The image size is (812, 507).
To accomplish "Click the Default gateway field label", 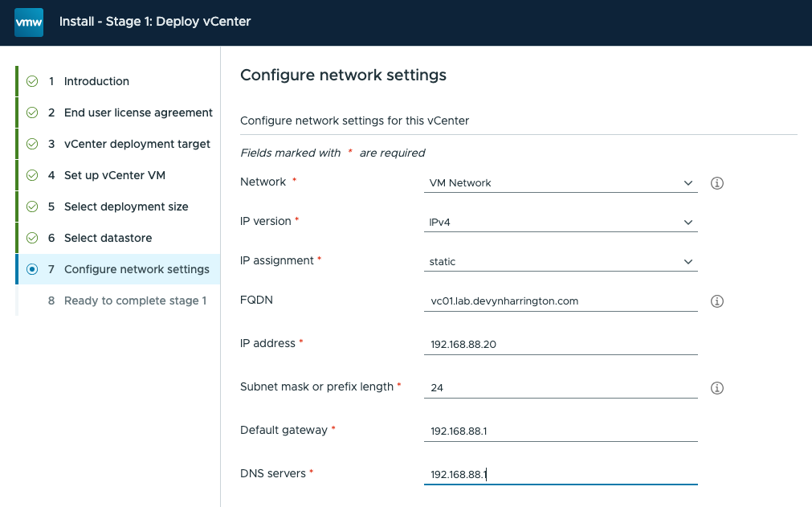I will pos(284,430).
